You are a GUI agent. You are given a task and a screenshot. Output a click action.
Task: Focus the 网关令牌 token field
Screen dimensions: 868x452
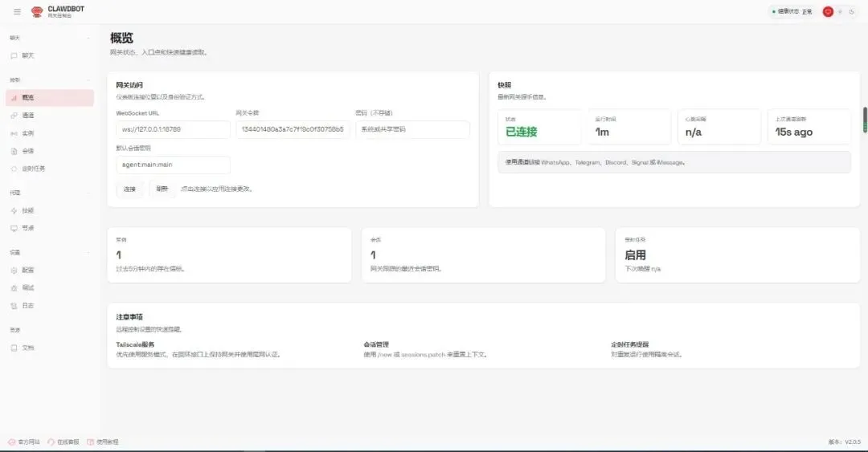(x=293, y=129)
